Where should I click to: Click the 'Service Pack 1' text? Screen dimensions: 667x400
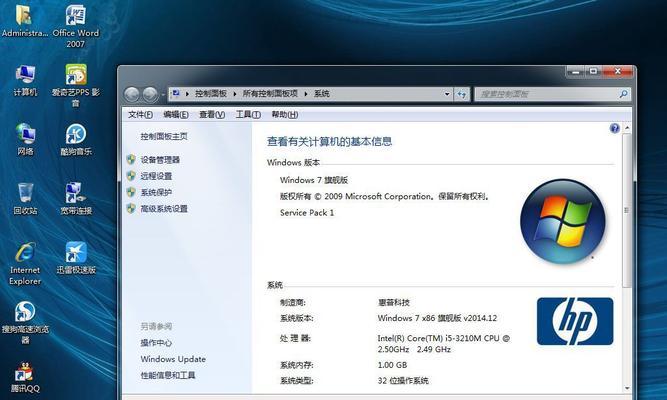tap(307, 213)
